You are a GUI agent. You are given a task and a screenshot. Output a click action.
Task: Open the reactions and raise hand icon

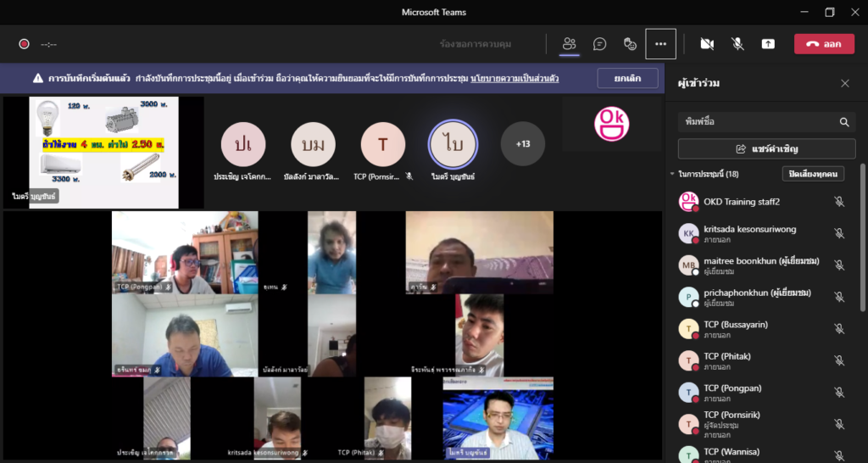tap(630, 44)
